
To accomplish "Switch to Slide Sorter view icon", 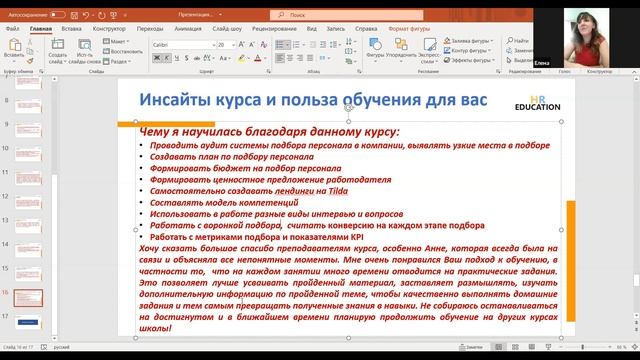I will (515, 347).
